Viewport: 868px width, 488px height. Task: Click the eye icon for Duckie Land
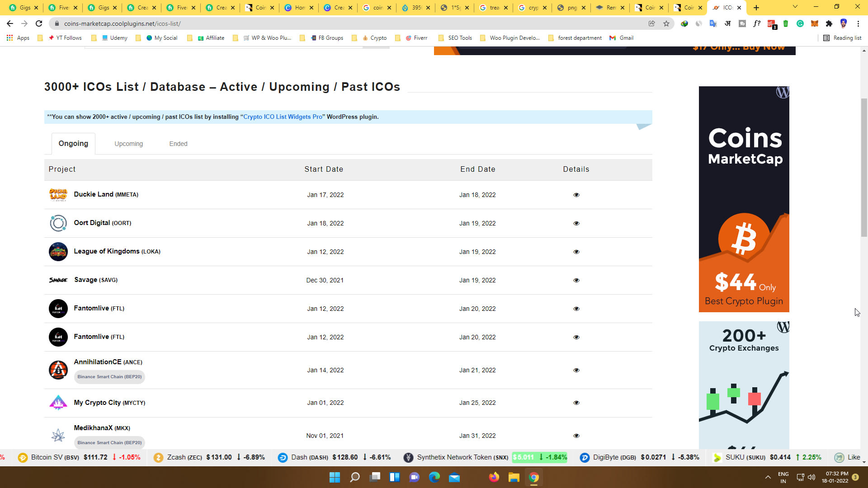576,195
